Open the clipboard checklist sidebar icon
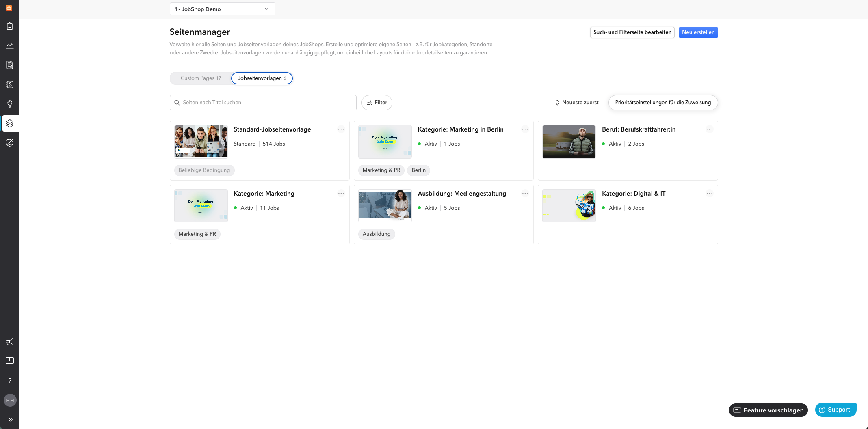The width and height of the screenshot is (868, 429). [10, 26]
